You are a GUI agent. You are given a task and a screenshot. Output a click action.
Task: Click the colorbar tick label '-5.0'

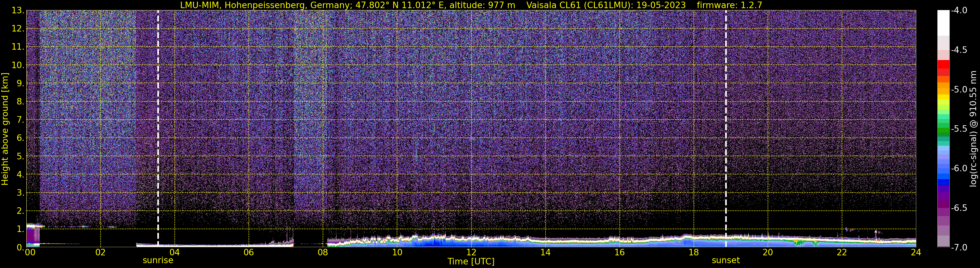tap(959, 90)
